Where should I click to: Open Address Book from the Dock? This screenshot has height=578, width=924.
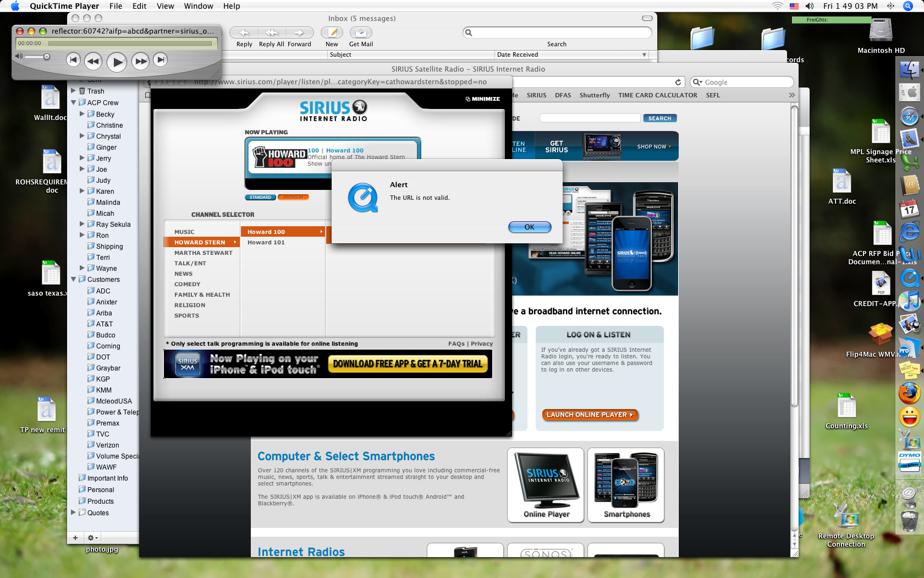click(910, 185)
